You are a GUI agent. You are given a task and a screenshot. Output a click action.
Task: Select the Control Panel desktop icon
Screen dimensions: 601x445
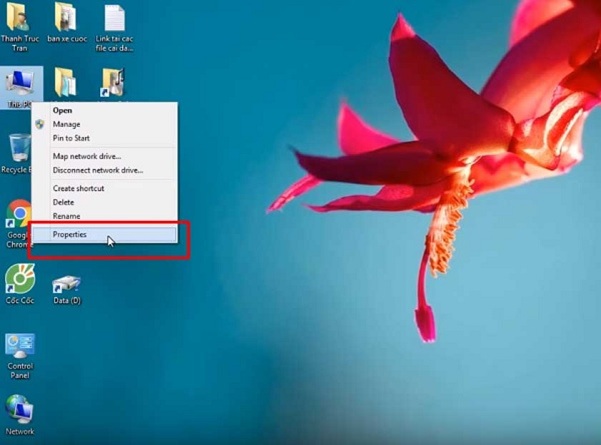(x=20, y=356)
